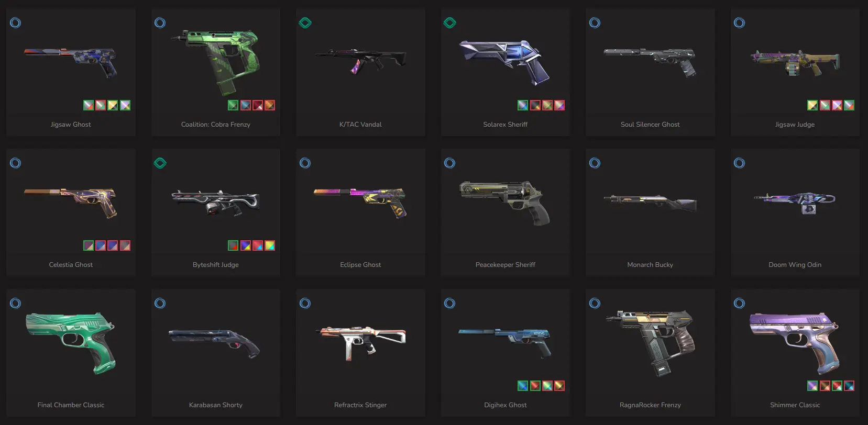Screen dimensions: 868x425
Task: Select the first variant swatch of Shimmer Classic
Action: 812,386
